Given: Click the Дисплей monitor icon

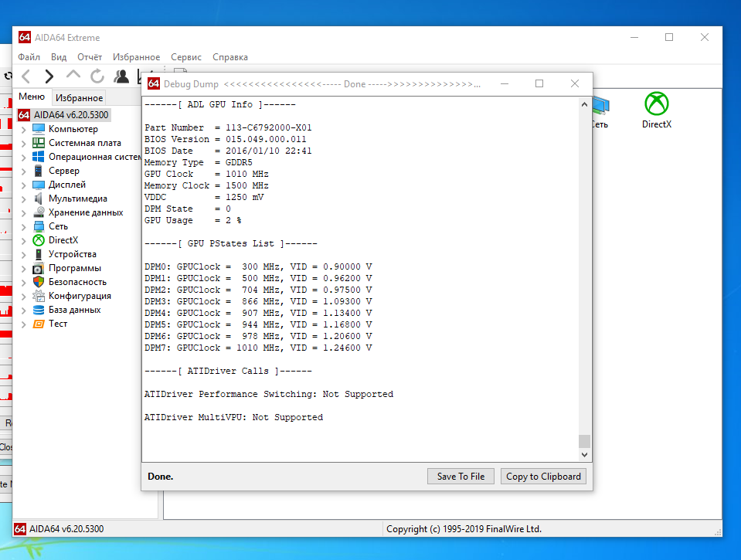Looking at the screenshot, I should pyautogui.click(x=39, y=185).
